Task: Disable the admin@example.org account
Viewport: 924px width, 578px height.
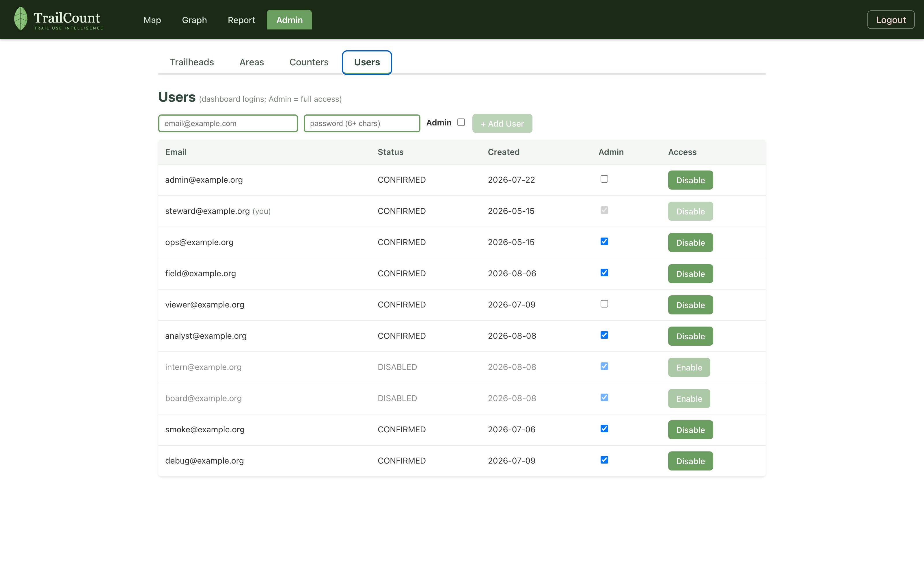Action: coord(690,180)
